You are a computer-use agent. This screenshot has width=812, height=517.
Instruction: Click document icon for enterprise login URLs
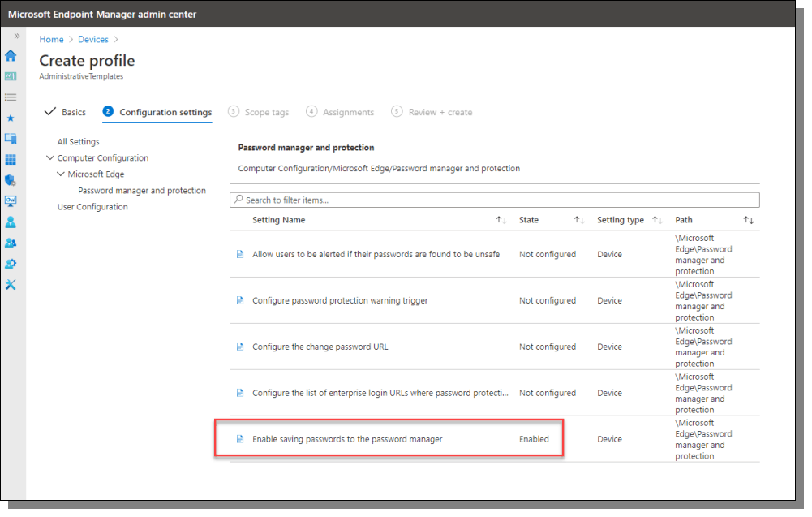click(x=240, y=393)
